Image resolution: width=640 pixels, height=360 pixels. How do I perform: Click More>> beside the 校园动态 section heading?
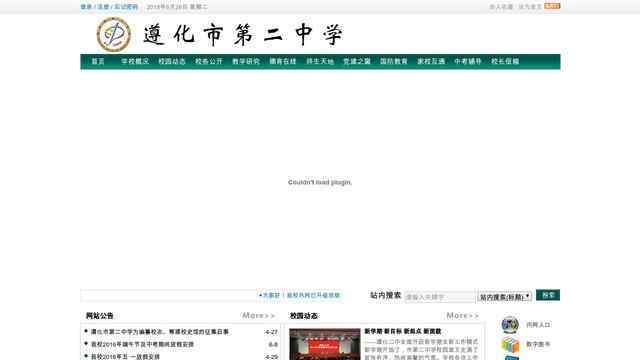463,316
